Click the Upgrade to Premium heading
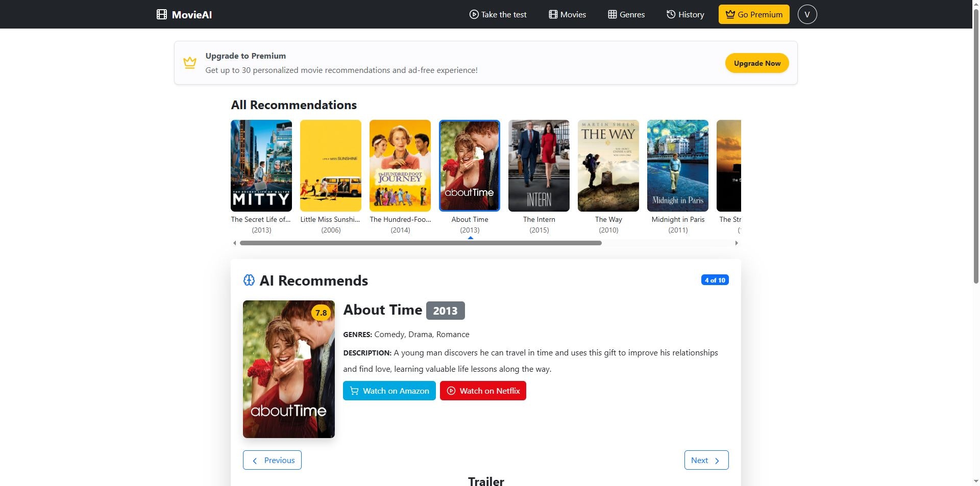 [246, 56]
